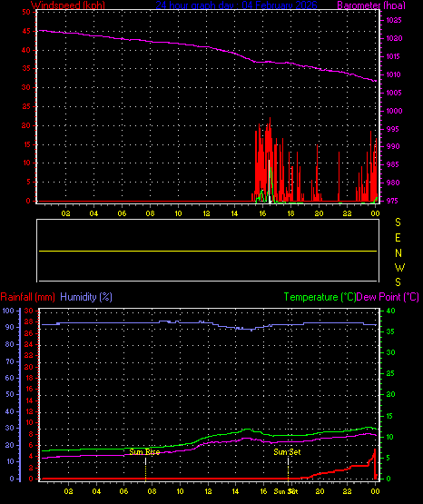
Task: Click the '24 hour graph day : 04 February 2026' heading
Action: point(236,5)
